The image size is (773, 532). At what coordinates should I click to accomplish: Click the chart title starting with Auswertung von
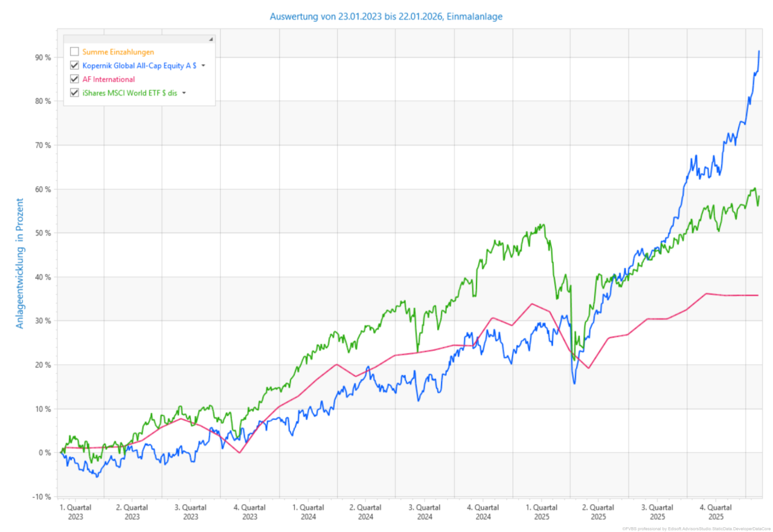pos(386,16)
